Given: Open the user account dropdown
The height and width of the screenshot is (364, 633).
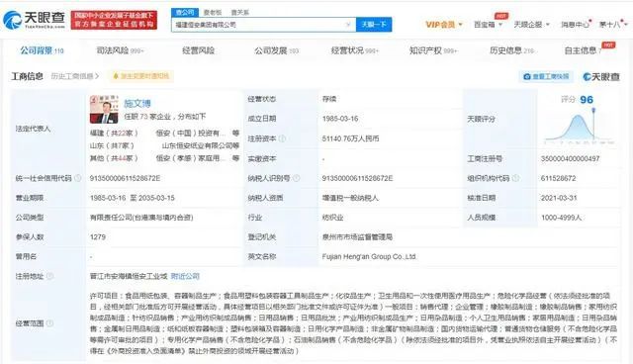Looking at the screenshot, I should [x=613, y=25].
